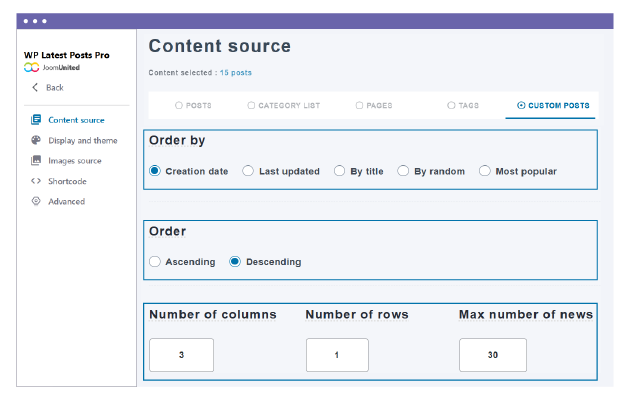Click the Shortcode code brackets icon
Image resolution: width=630 pixels, height=400 pixels.
(36, 181)
